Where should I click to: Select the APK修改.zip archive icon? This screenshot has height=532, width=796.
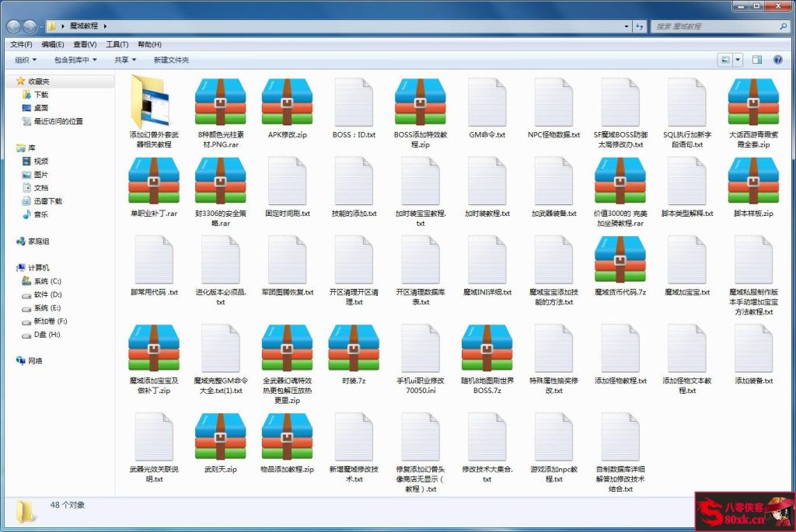pos(287,103)
